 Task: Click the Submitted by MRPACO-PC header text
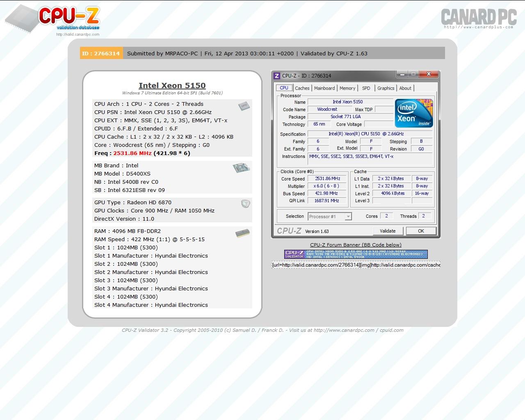point(162,53)
